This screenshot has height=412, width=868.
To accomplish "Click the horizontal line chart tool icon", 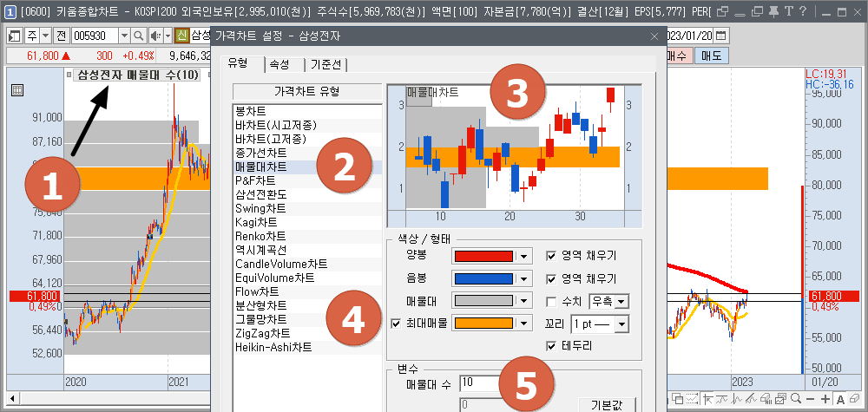I will (x=722, y=399).
